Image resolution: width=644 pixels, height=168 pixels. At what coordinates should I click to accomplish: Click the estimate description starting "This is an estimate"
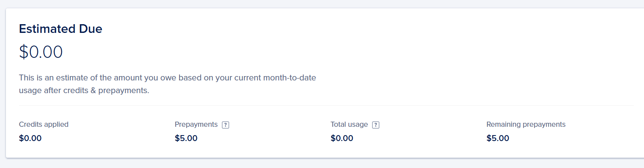click(168, 84)
